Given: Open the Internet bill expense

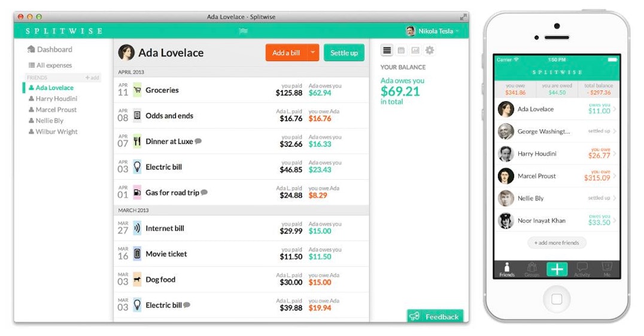Looking at the screenshot, I should [242, 228].
